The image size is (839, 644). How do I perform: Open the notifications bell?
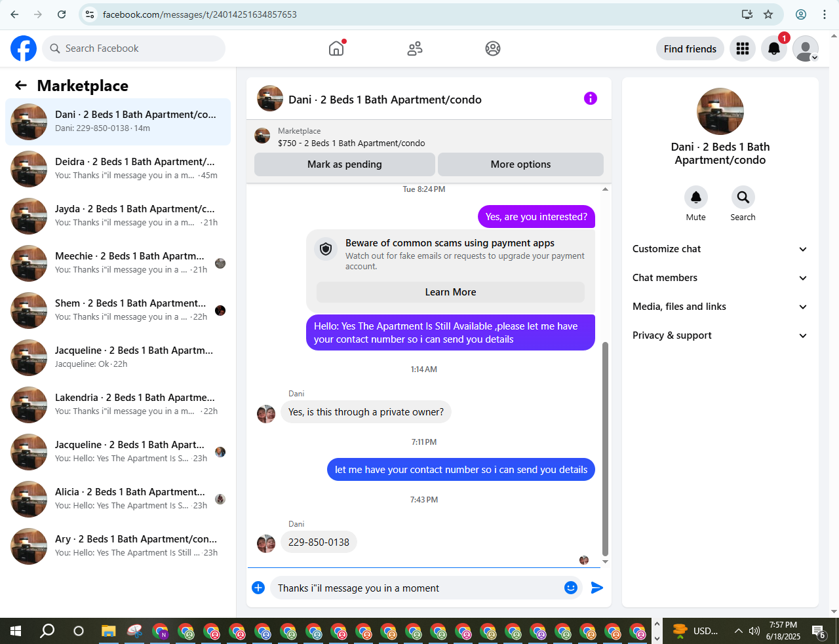(x=774, y=48)
